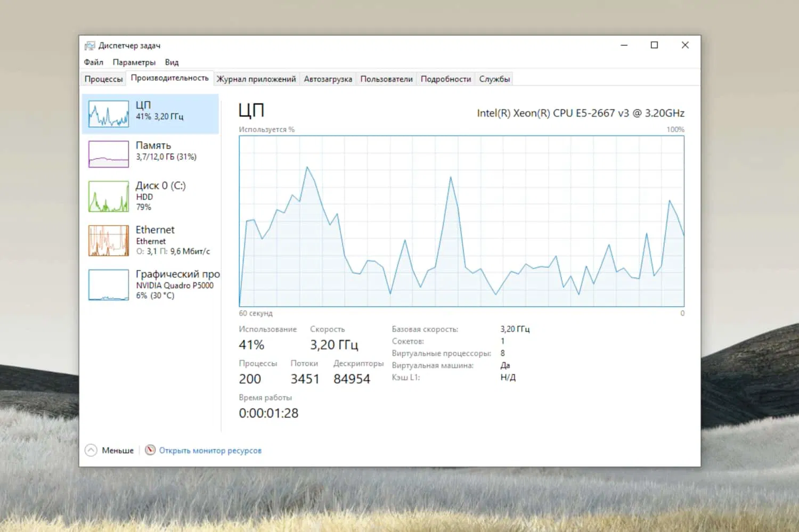Click the Базовая скорость label

click(x=425, y=329)
